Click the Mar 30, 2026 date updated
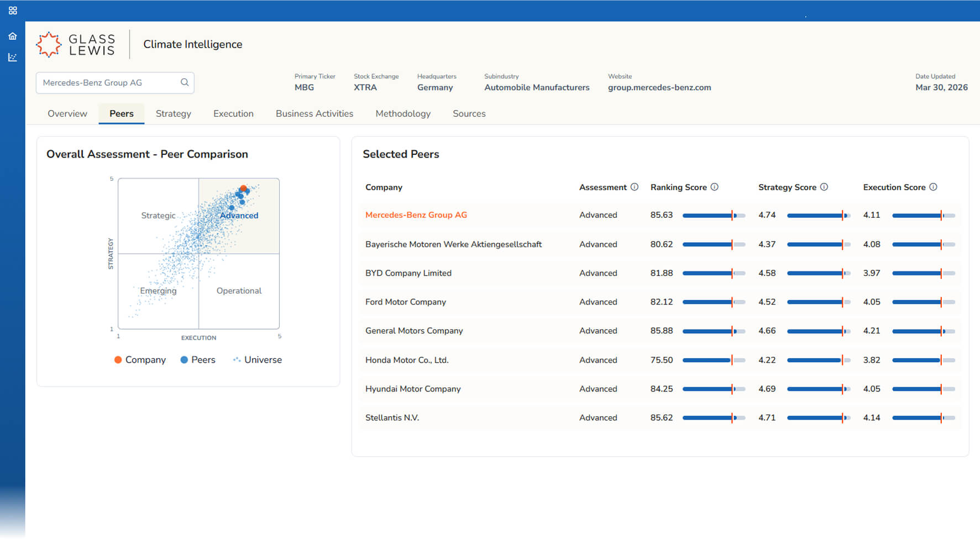Viewport: 980px width, 539px height. (941, 87)
